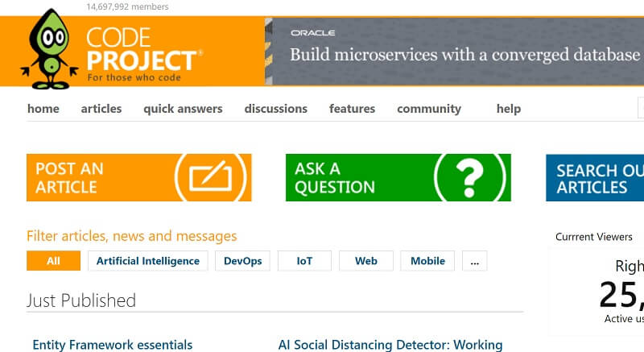Open the Entity Framework essentials article

(113, 345)
